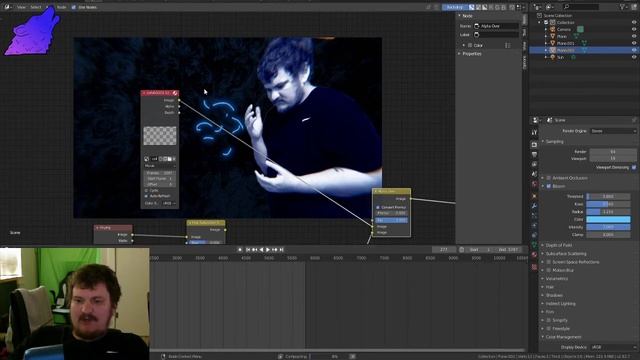The width and height of the screenshot is (640, 360).
Task: Click the Bloom Clamp value field
Action: pyautogui.click(x=608, y=235)
